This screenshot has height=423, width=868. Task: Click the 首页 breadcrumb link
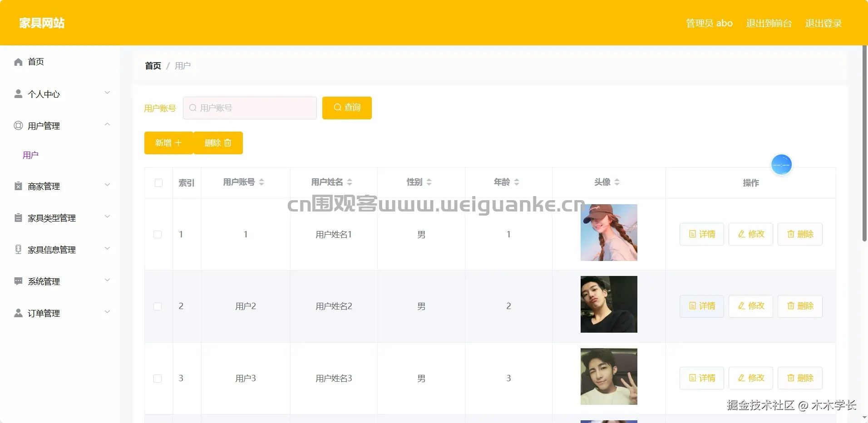[x=153, y=66]
